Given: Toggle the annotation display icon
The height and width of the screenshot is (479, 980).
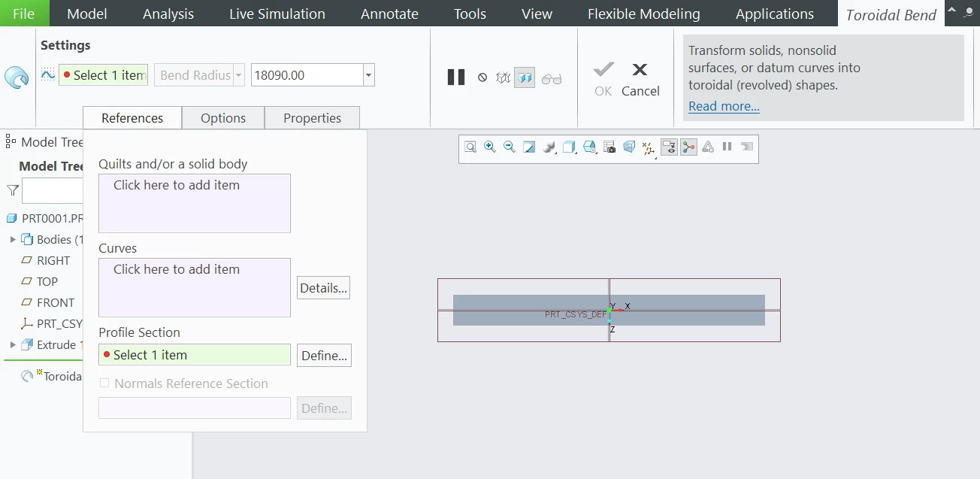Looking at the screenshot, I should tap(669, 147).
